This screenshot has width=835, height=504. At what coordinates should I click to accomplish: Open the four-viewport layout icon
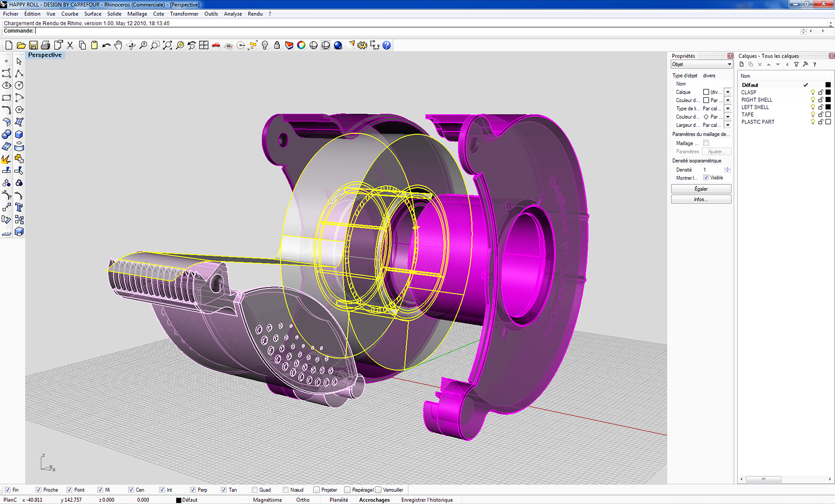click(204, 45)
